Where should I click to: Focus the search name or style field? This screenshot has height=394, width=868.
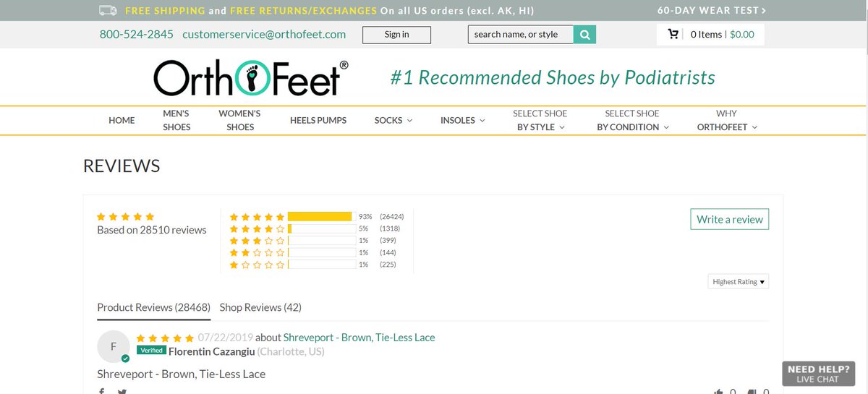521,35
